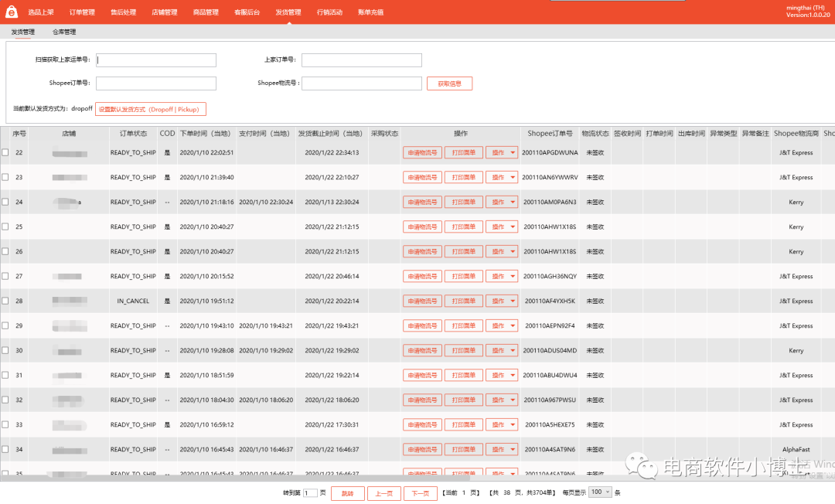Go to previous page with 上一页
This screenshot has height=504, width=835.
[384, 493]
